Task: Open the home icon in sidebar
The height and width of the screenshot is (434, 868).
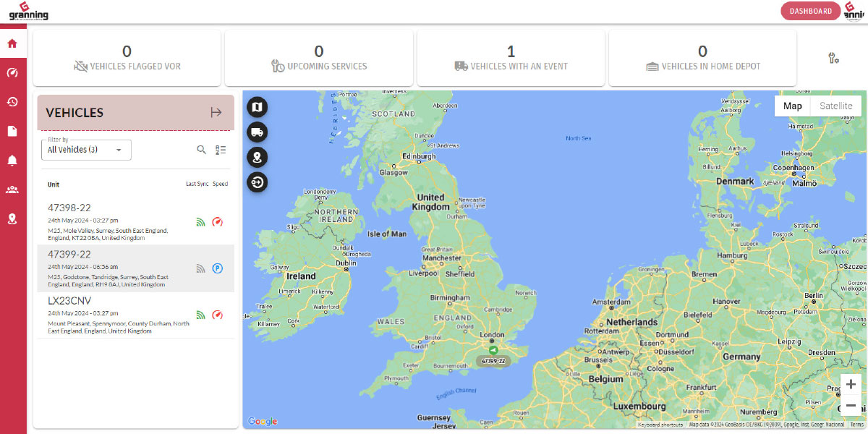Action: 12,43
